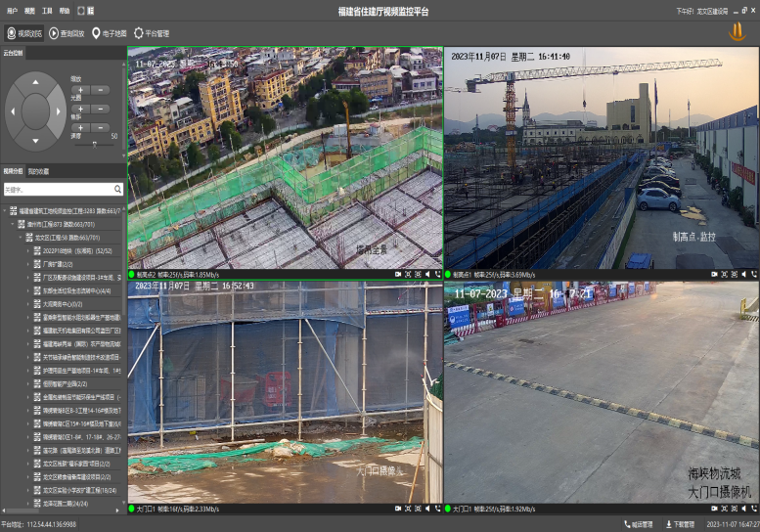Toggle recording in the 制高点-监控 pane
Viewport: 760px width, 532px height.
[714, 274]
